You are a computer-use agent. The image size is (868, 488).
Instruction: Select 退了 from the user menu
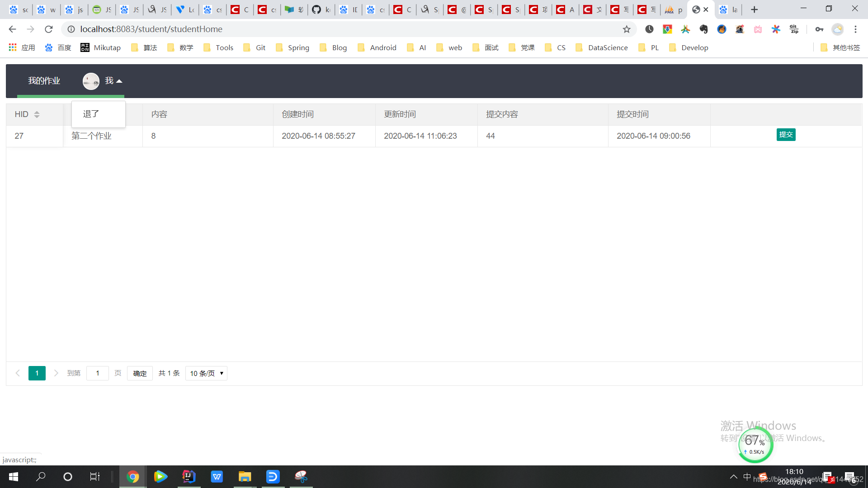(90, 114)
